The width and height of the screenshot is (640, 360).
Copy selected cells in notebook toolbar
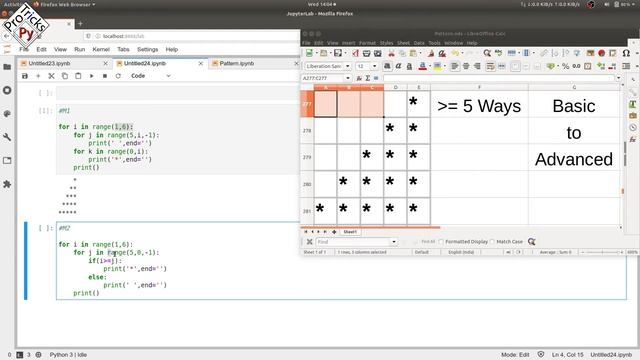65,76
